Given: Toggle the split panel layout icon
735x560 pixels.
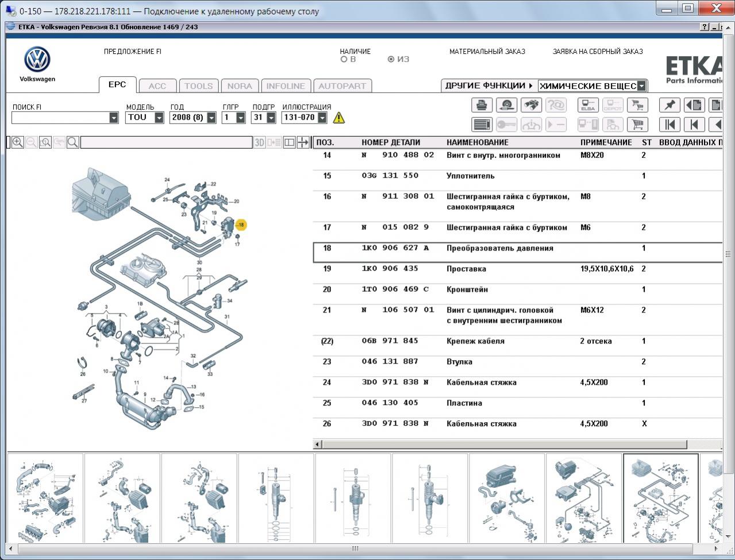Looking at the screenshot, I should [x=289, y=142].
